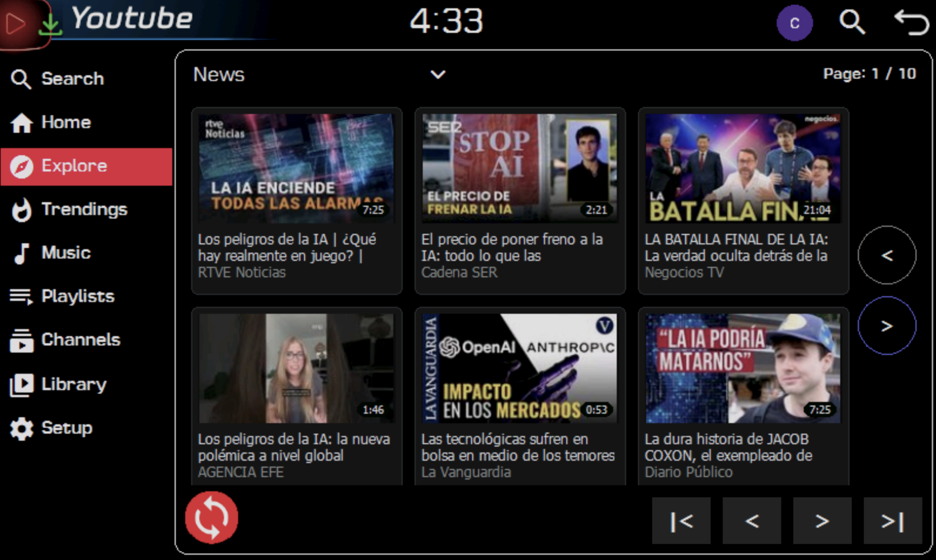Image resolution: width=936 pixels, height=560 pixels.
Task: Click the Channels icon in sidebar
Action: coord(22,340)
